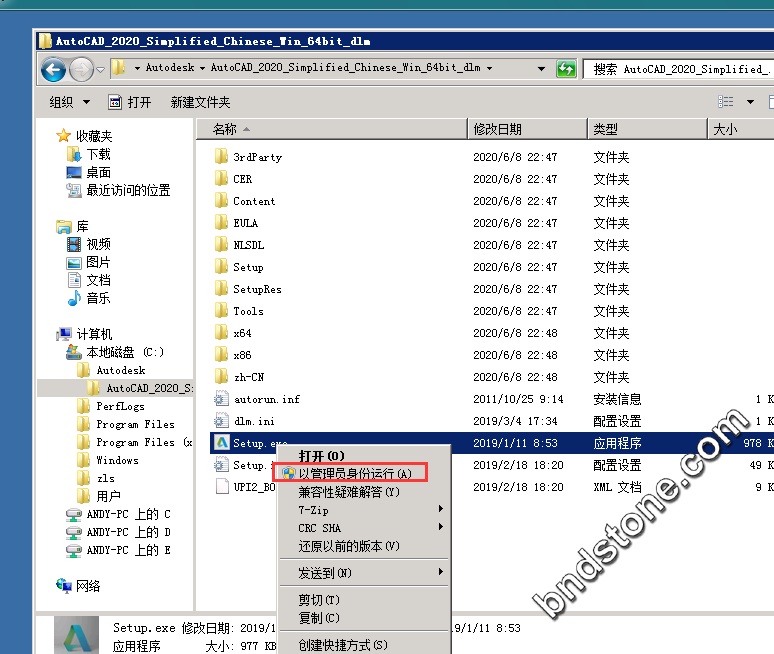Select 网络 in the navigation pane
Viewport: 774px width, 654px height.
tap(88, 586)
